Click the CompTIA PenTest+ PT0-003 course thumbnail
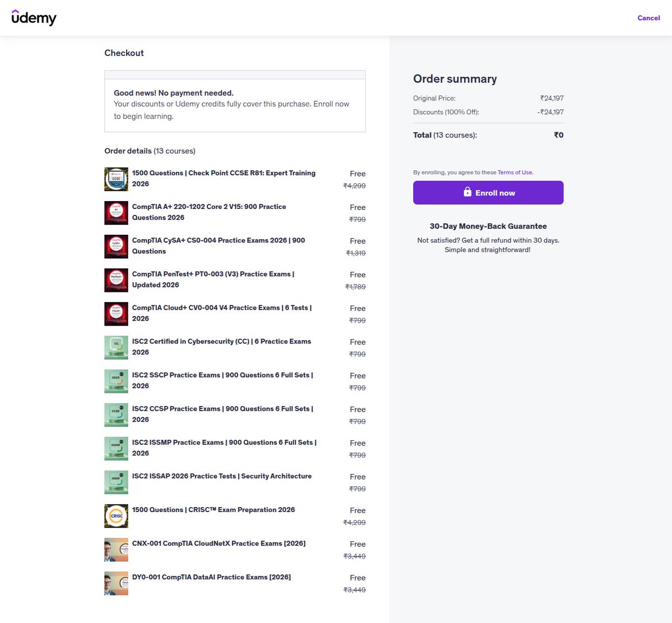The width and height of the screenshot is (672, 623). click(116, 280)
